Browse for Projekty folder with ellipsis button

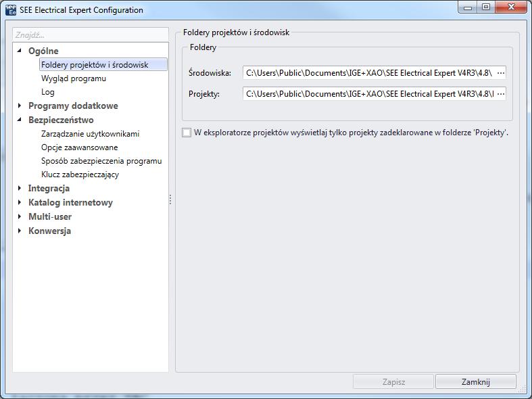[x=500, y=94]
